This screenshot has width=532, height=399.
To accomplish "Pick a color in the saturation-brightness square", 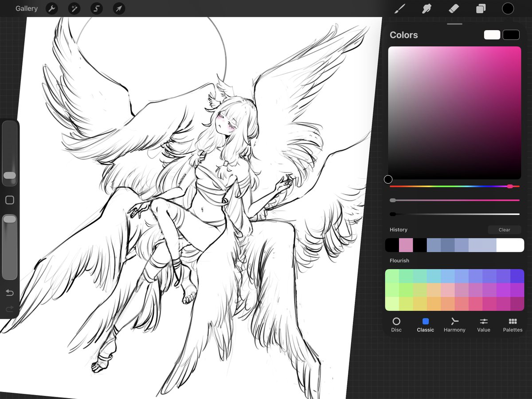I will pyautogui.click(x=454, y=113).
